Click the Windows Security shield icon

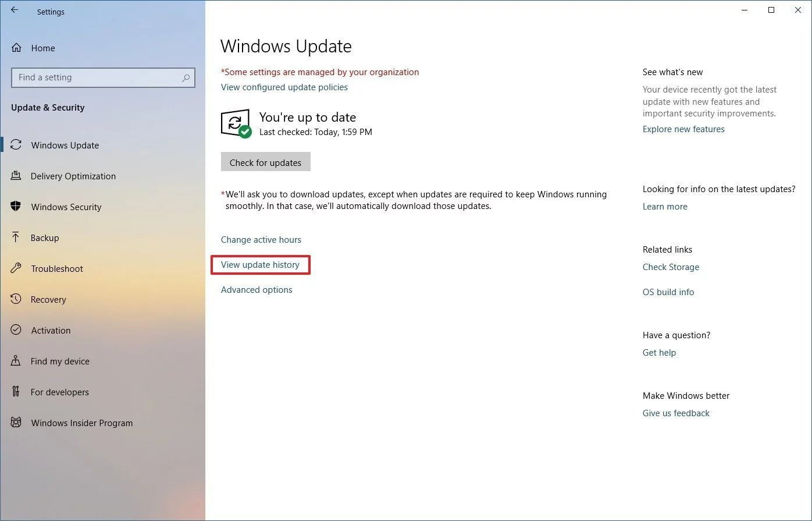point(16,207)
